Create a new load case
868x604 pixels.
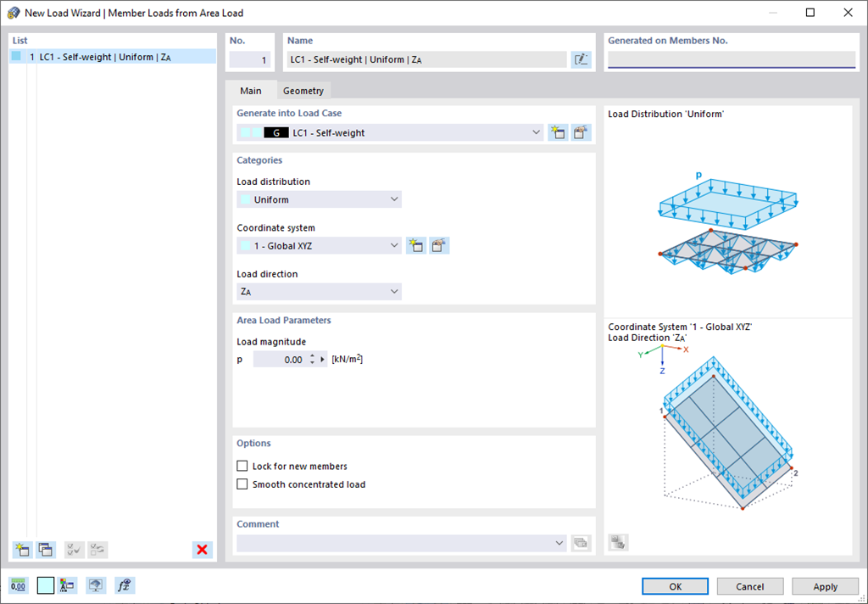coord(558,132)
